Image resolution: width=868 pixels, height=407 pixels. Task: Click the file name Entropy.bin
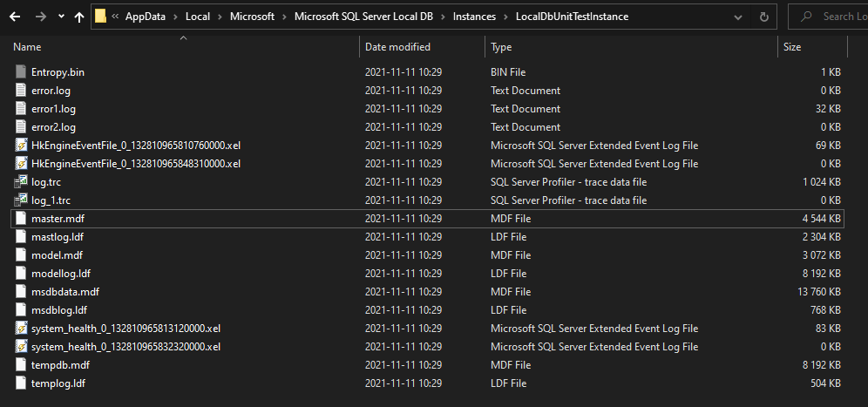[x=58, y=72]
